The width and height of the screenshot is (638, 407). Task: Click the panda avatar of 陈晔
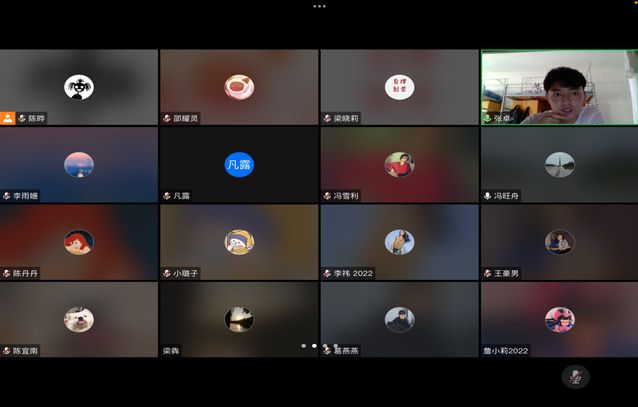point(79,87)
